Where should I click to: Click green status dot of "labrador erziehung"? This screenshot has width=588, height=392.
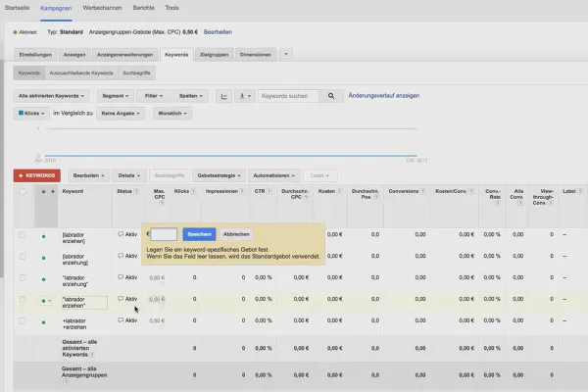[44, 279]
